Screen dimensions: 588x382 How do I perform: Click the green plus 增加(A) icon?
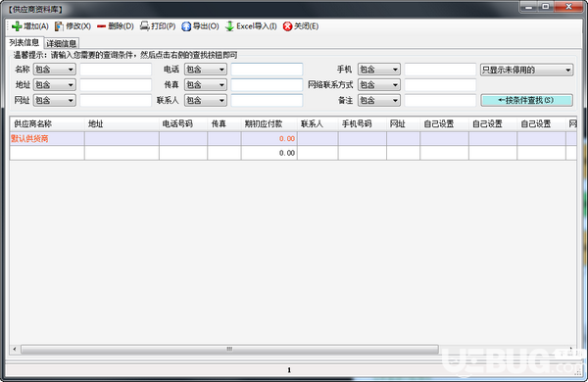[x=17, y=26]
